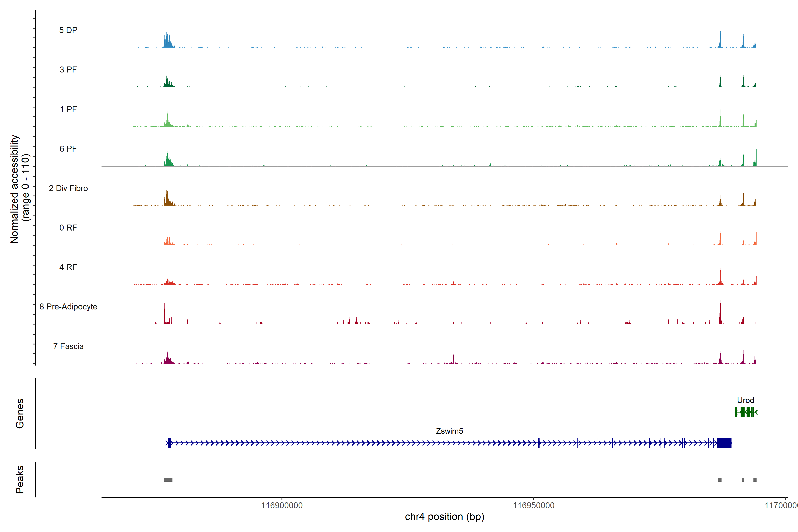Click the chr4 position (bp) axis title
Screen dimensions: 798x532
444,517
